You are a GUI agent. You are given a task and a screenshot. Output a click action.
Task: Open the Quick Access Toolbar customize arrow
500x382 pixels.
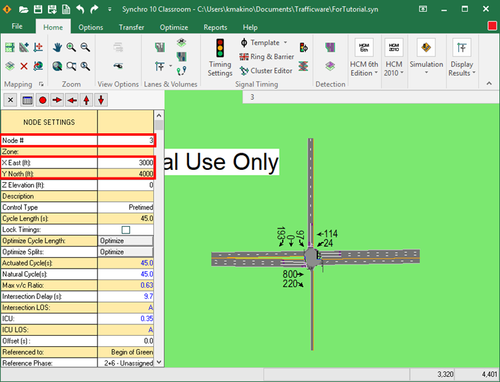click(109, 9)
